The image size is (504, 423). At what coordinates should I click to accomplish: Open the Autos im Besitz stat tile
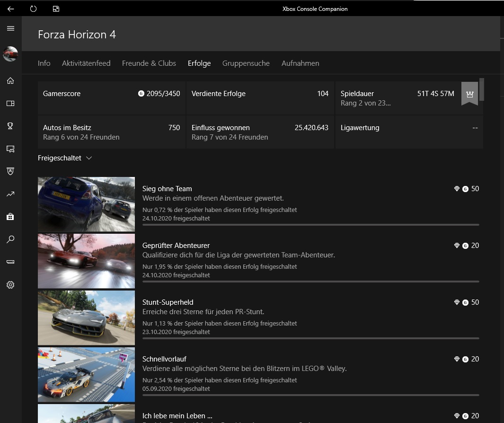[x=112, y=132]
